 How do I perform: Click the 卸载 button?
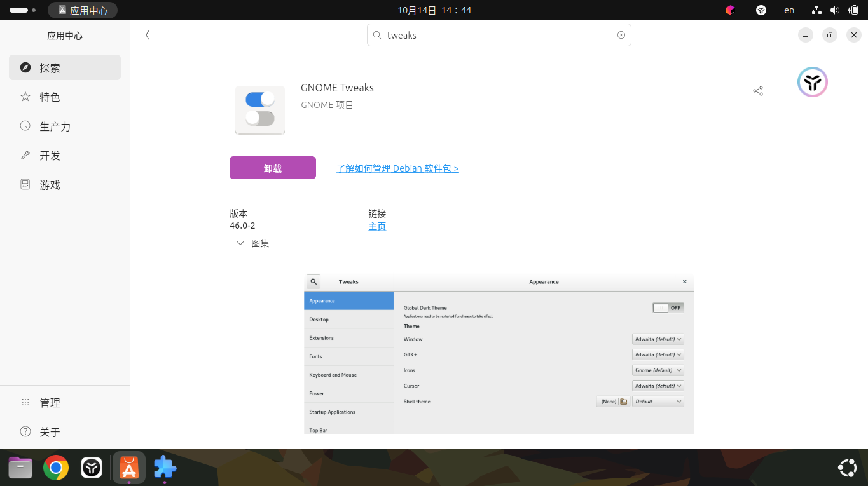point(273,168)
